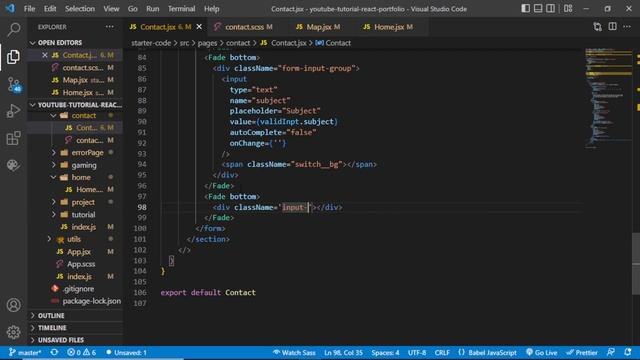The image size is (640, 360).
Task: Open the Terminal menu
Action: click(182, 9)
